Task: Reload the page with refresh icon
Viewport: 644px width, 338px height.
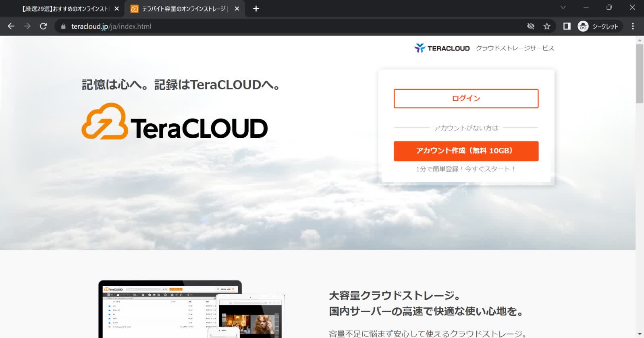Action: [44, 26]
